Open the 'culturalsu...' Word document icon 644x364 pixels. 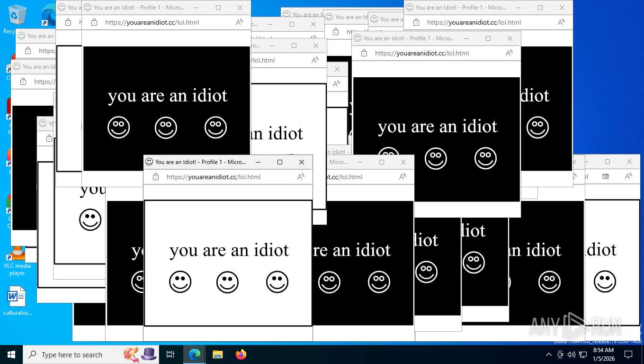(x=17, y=301)
